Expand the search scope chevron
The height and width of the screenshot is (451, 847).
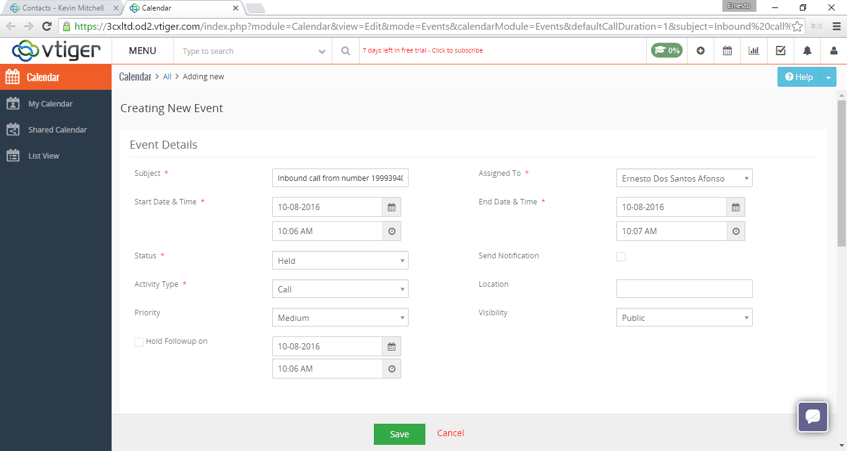[x=322, y=51]
